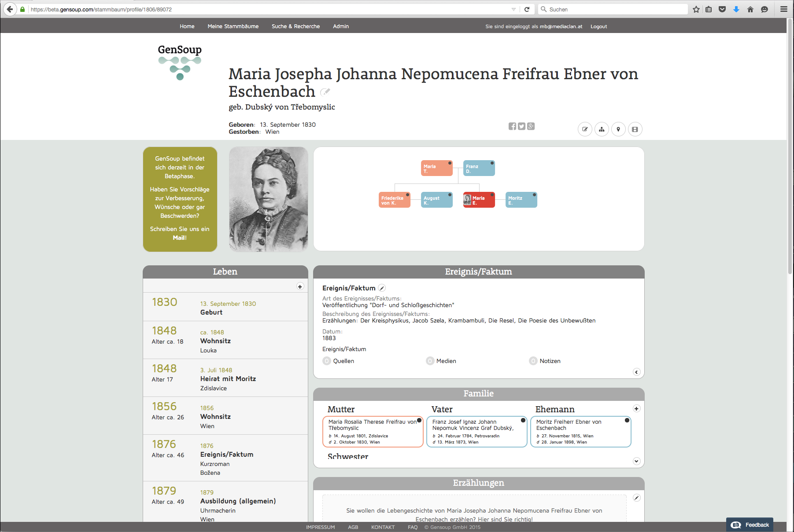Click the Pocket icon in browser toolbar
The height and width of the screenshot is (532, 794).
point(722,9)
